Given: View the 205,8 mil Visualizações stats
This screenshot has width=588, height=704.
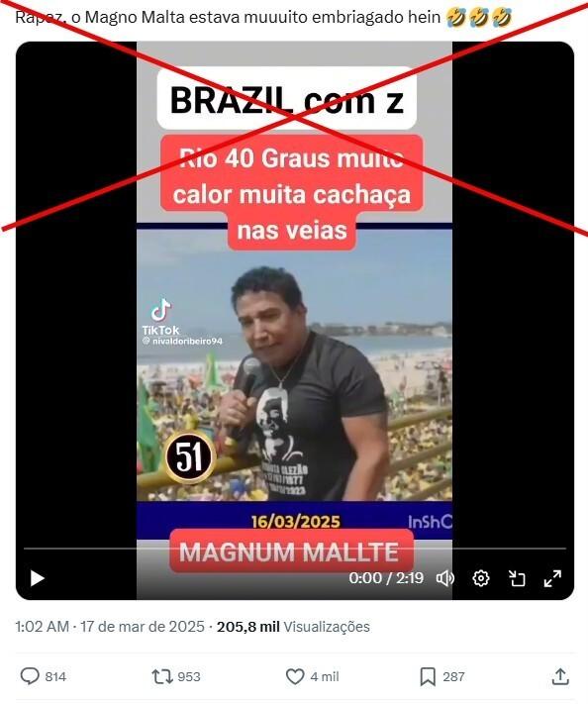Looking at the screenshot, I should coord(293,627).
